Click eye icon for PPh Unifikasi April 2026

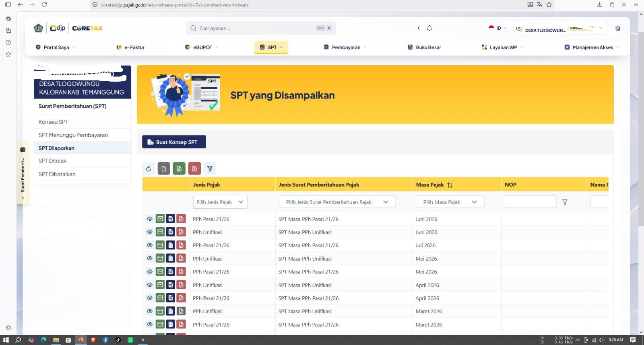pyautogui.click(x=150, y=285)
